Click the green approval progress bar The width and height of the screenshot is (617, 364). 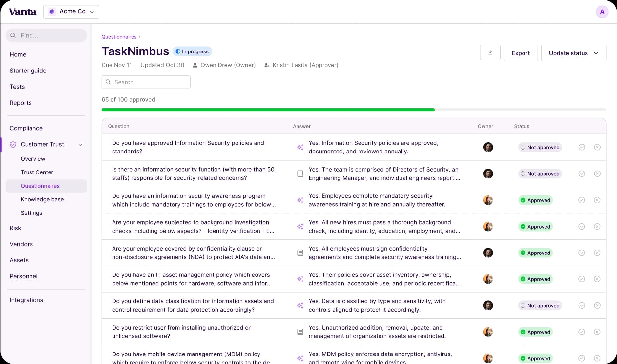coord(268,110)
